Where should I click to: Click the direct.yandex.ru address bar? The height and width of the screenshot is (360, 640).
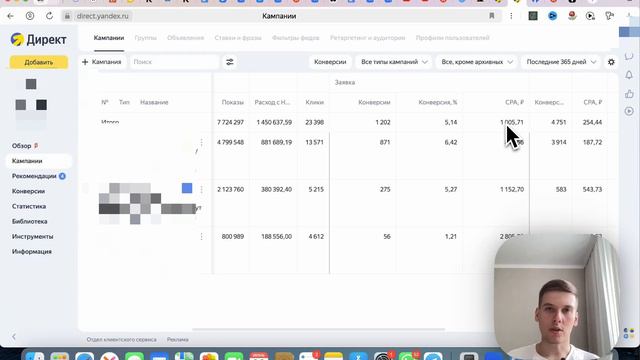[x=102, y=16]
